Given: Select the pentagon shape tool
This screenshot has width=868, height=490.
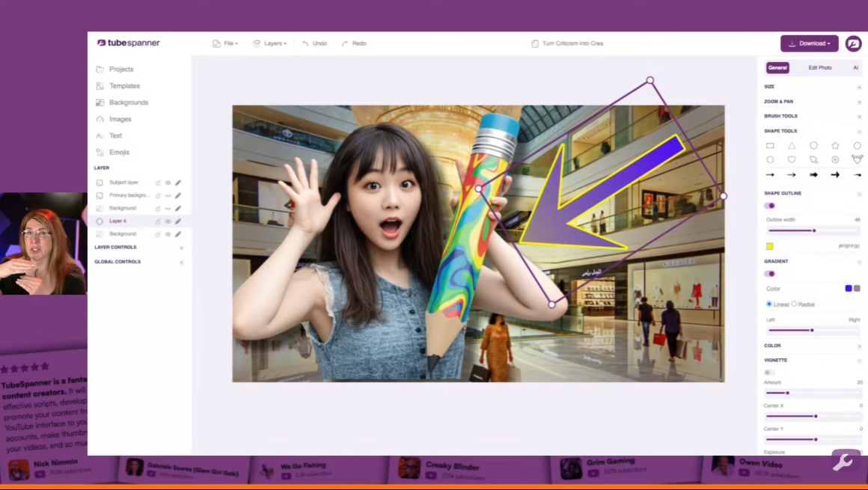Looking at the screenshot, I should (x=857, y=146).
